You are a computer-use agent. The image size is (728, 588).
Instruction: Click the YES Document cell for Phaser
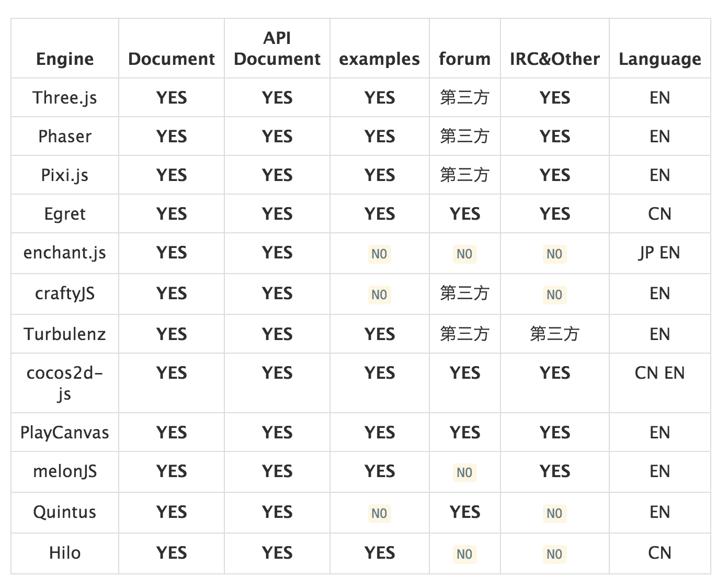coord(172,137)
